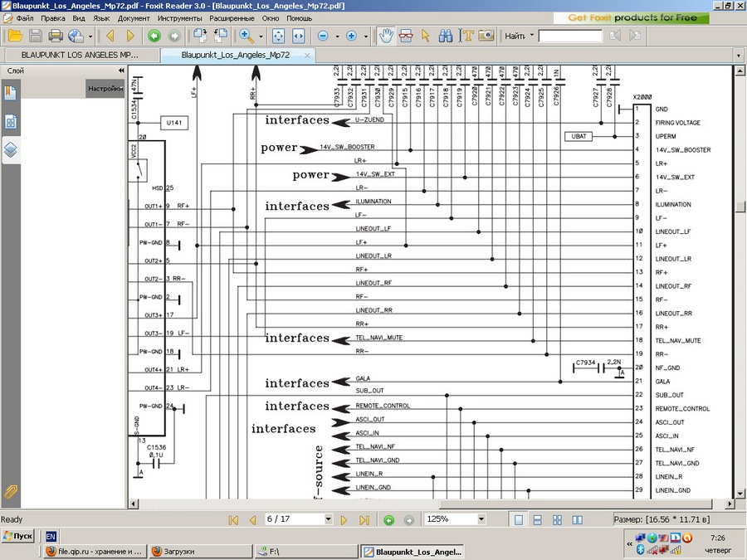Click the Open file folder icon

pyautogui.click(x=15, y=36)
